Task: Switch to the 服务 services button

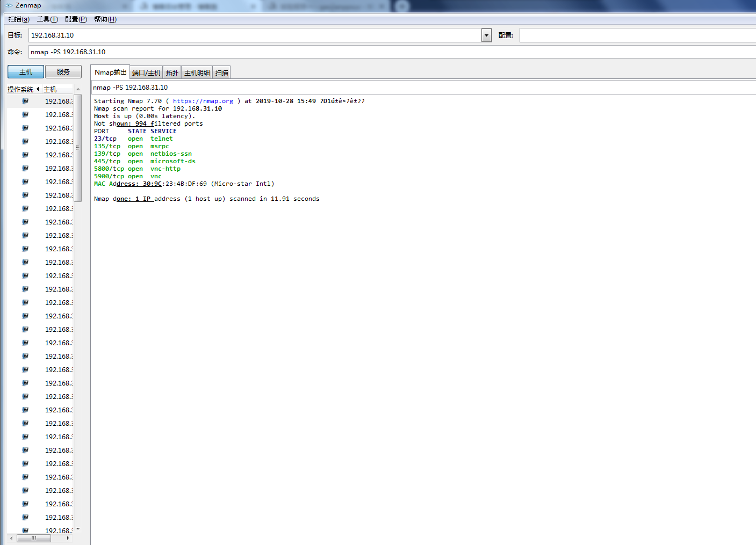Action: (63, 72)
